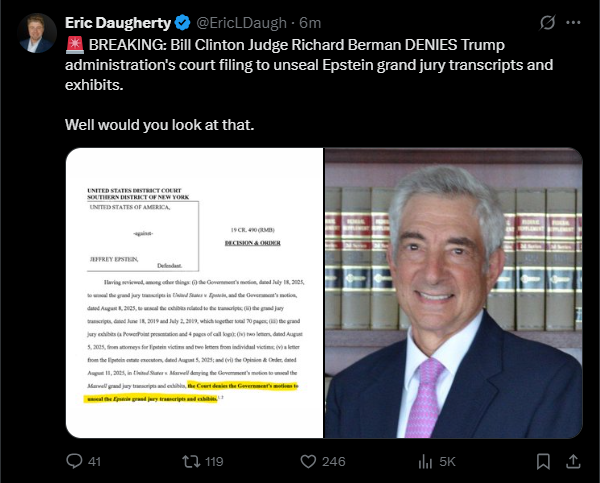Open the three-dot more options menu
This screenshot has width=600, height=483.
[x=573, y=23]
